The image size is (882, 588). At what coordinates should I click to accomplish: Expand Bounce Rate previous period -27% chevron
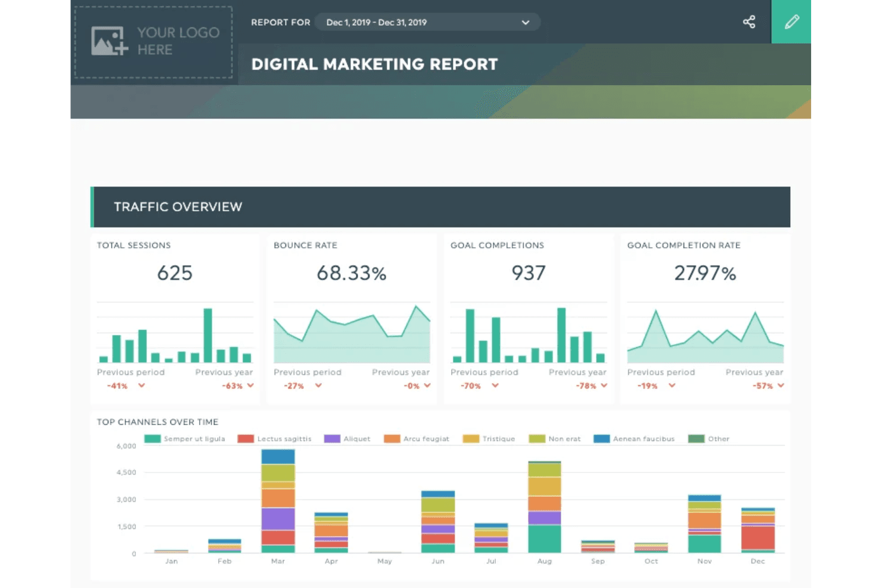[x=318, y=385]
